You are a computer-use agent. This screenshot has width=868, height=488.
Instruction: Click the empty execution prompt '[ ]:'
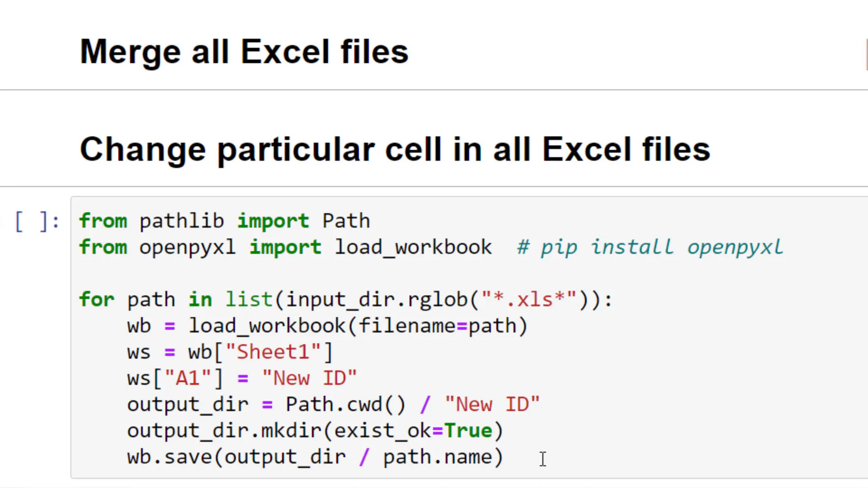coord(37,221)
